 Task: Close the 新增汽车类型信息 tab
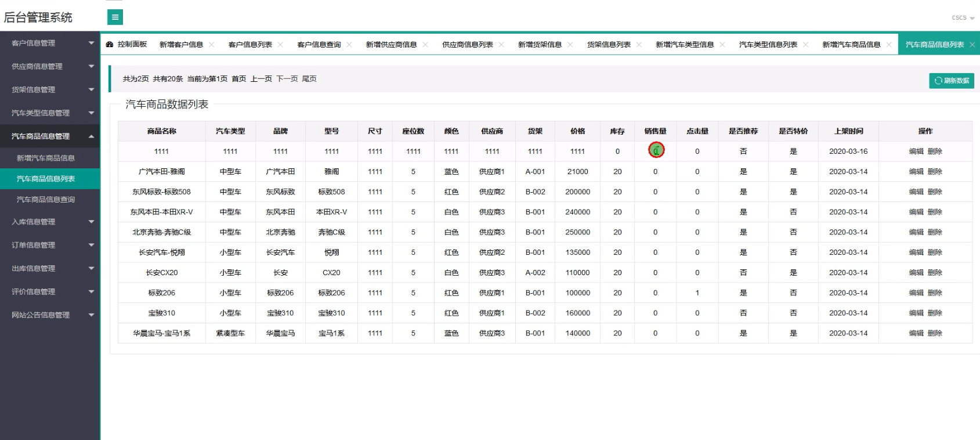tap(722, 45)
